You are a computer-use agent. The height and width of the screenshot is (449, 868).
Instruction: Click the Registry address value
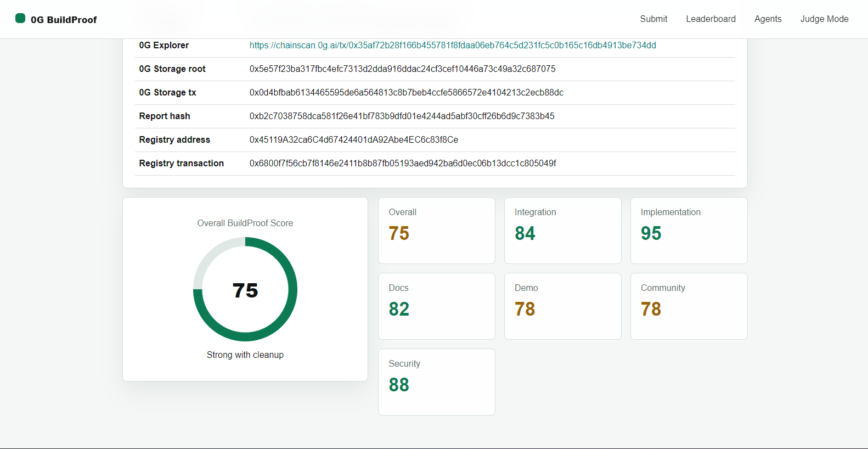click(353, 140)
